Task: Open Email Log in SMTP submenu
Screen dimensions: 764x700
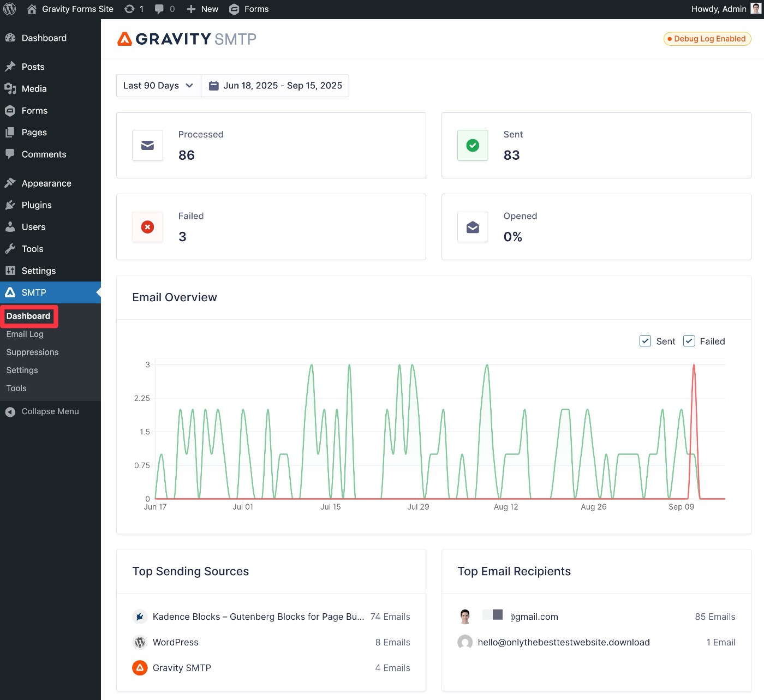Action: (25, 334)
